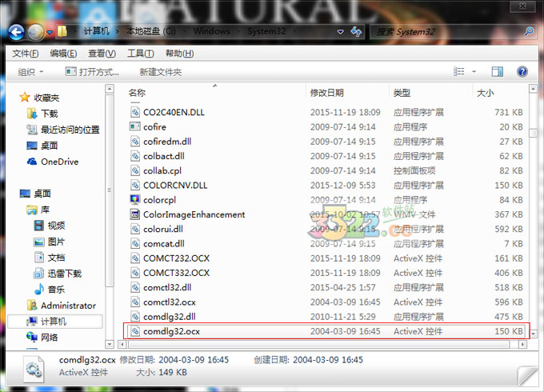Open the 工具(T) menu
This screenshot has height=392, width=544.
(x=141, y=54)
